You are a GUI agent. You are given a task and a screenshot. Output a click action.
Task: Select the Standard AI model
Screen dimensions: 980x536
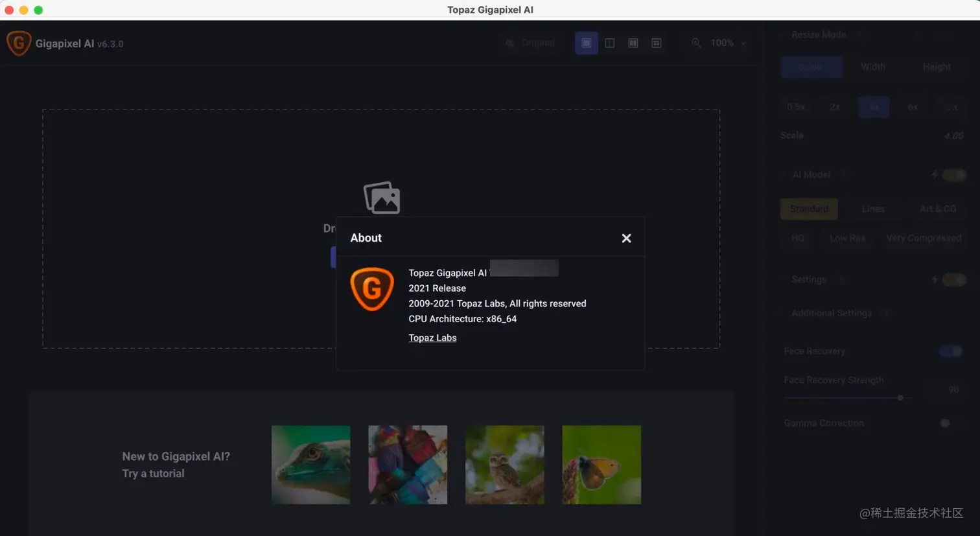pyautogui.click(x=809, y=209)
